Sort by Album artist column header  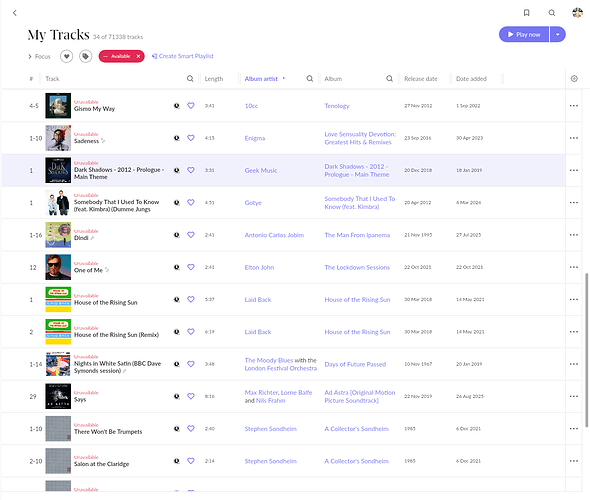click(x=261, y=79)
